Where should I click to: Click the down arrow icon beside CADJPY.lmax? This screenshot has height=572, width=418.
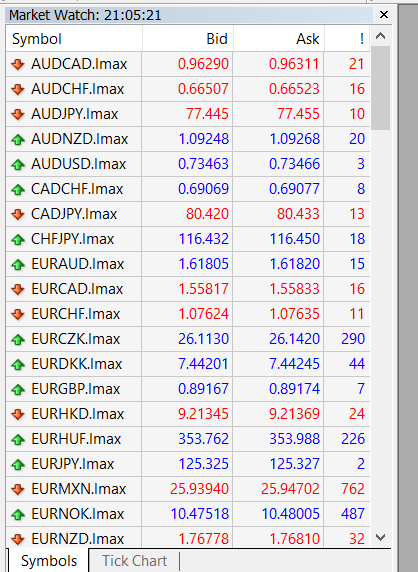18,214
